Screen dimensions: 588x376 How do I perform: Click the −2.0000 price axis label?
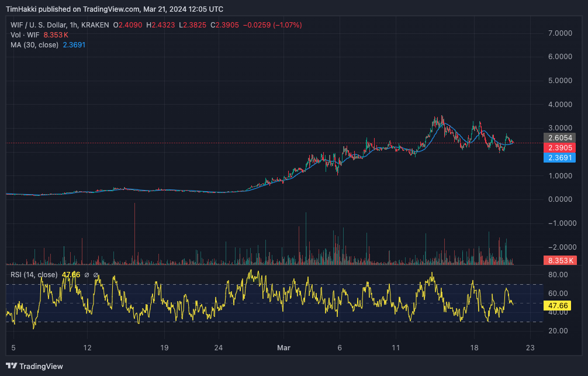562,247
